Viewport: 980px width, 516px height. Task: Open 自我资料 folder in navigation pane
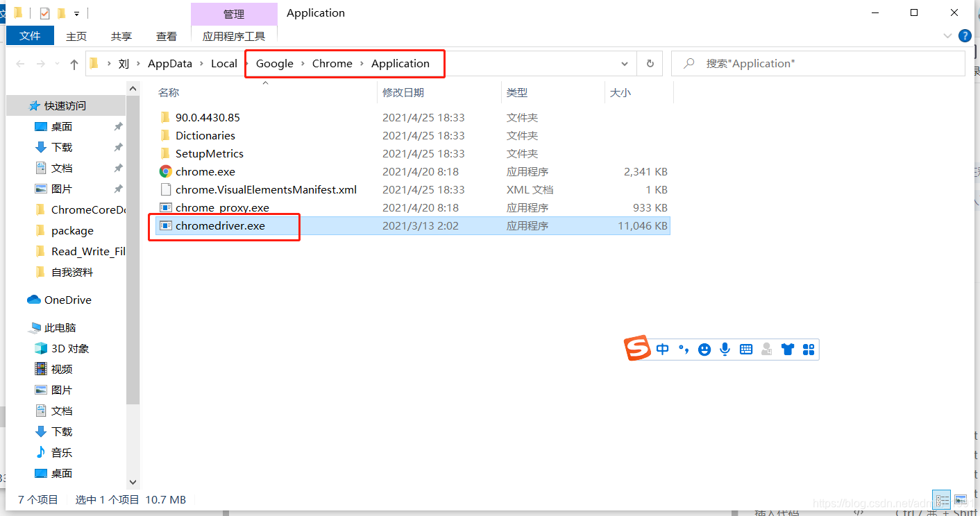point(72,273)
